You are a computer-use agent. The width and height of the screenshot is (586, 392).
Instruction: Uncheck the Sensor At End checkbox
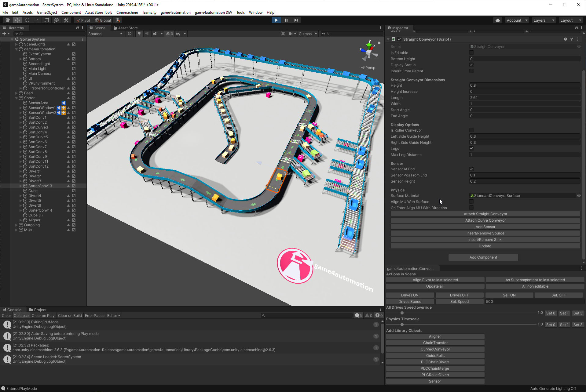click(471, 169)
